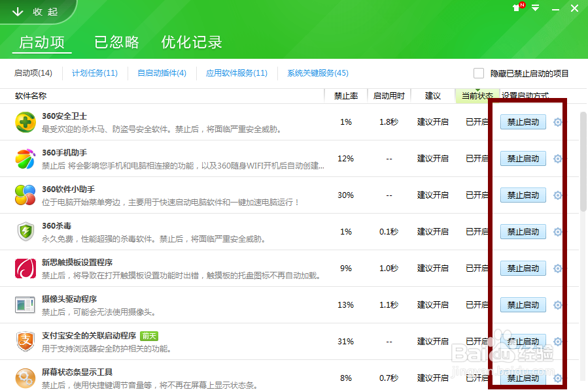
Task: Disable startup for 360手机助手
Action: coord(523,159)
